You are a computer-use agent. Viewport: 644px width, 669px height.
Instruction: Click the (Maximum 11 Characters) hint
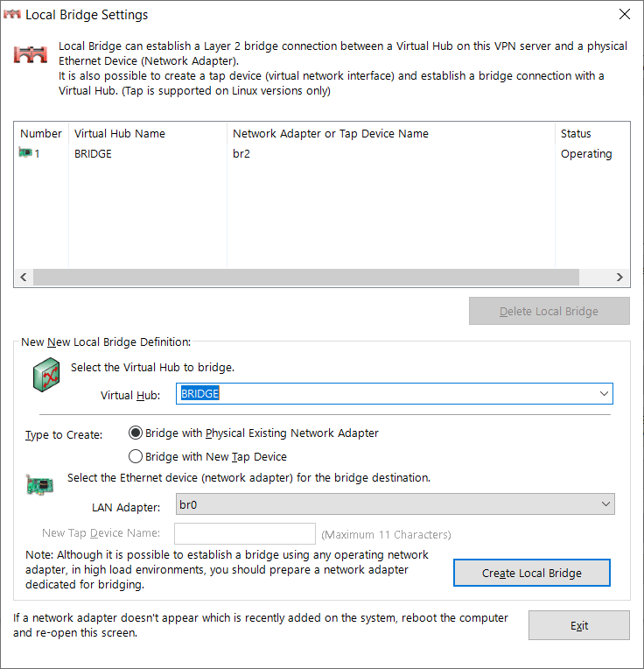point(386,534)
